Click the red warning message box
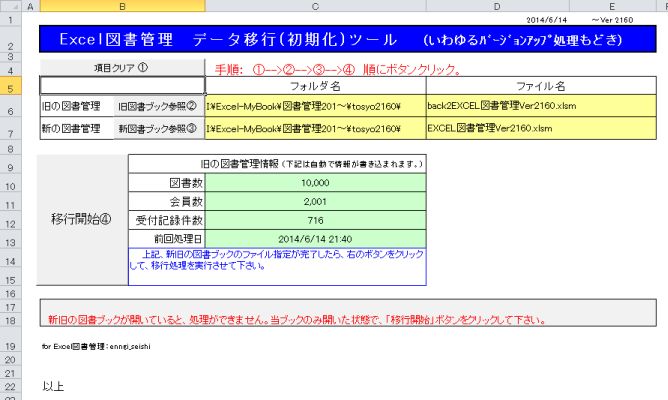Image resolution: width=668 pixels, height=400 pixels. click(348, 313)
